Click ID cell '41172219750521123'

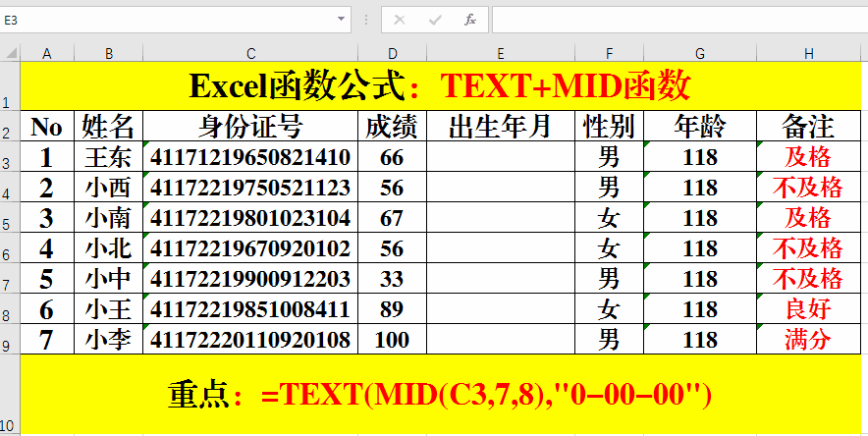pos(250,187)
